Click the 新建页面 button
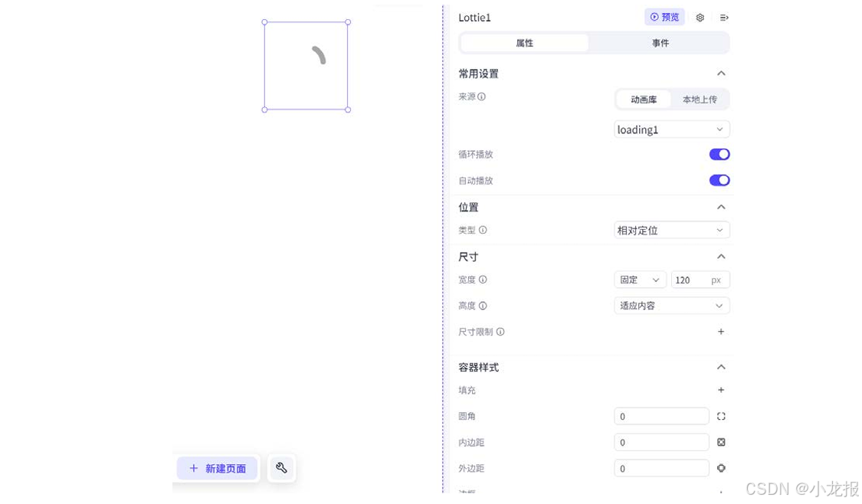Viewport: 862px width, 504px height. coord(217,468)
